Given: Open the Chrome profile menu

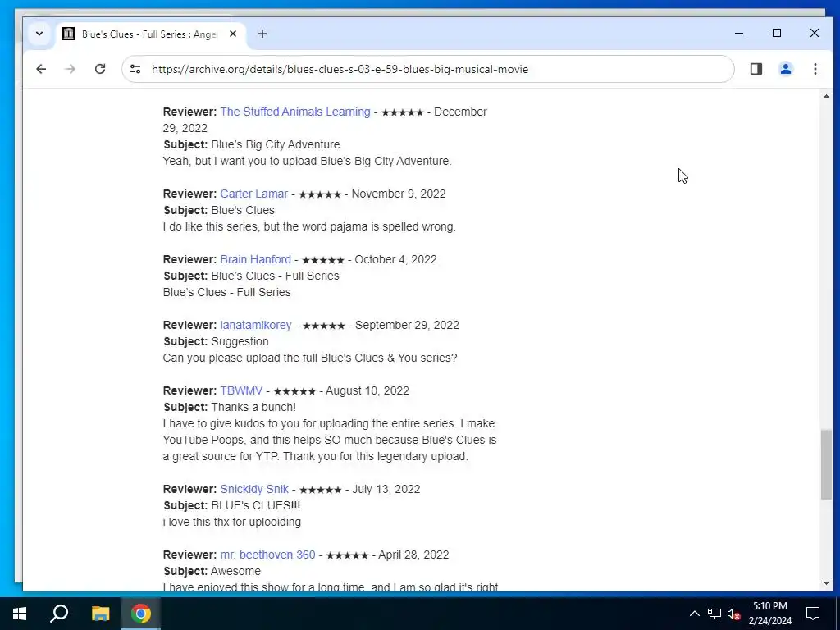Looking at the screenshot, I should point(785,69).
